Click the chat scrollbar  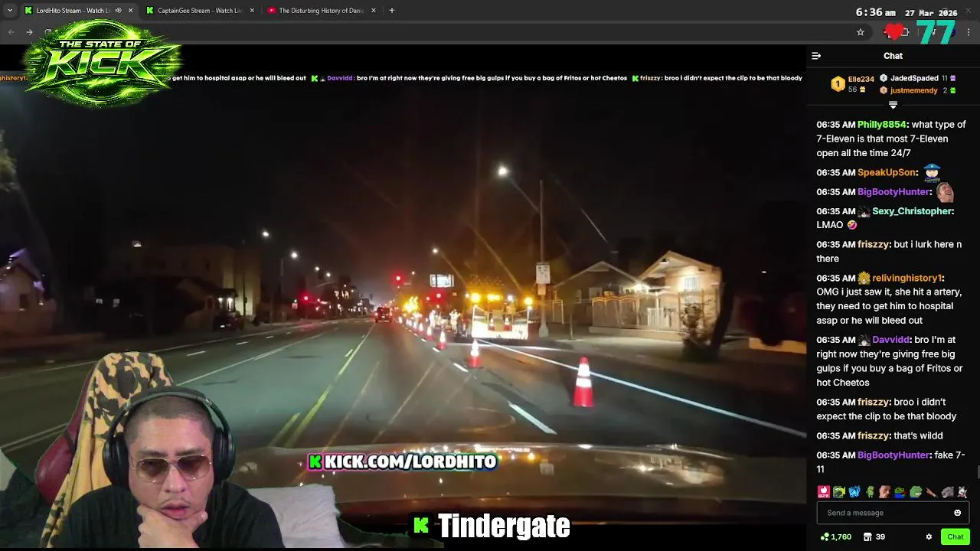977,472
